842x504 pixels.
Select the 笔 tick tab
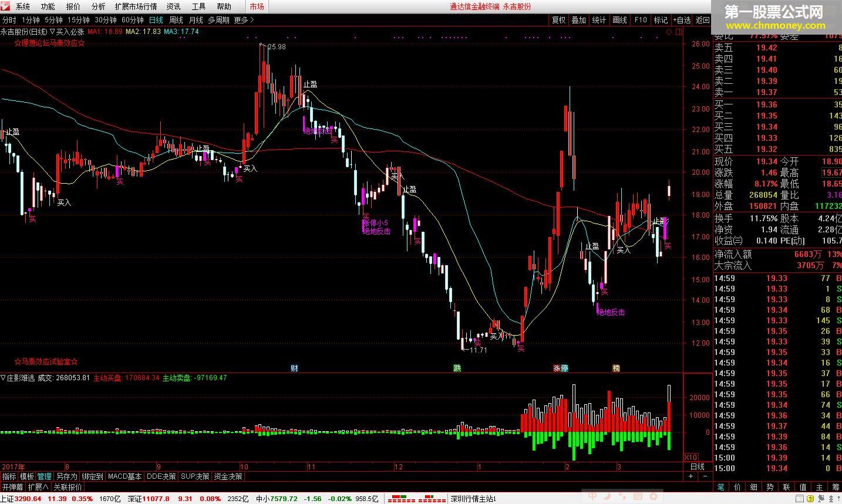tap(721, 487)
